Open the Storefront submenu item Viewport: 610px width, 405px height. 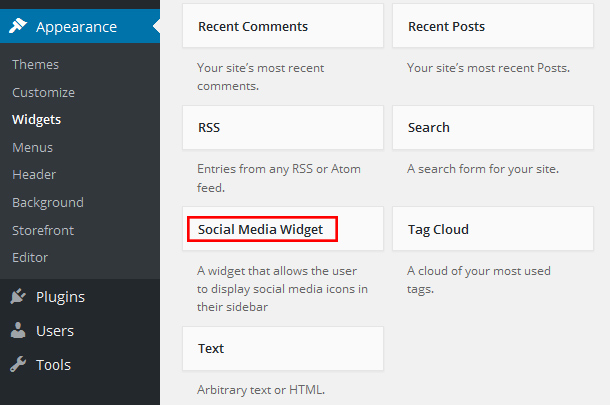click(x=43, y=230)
